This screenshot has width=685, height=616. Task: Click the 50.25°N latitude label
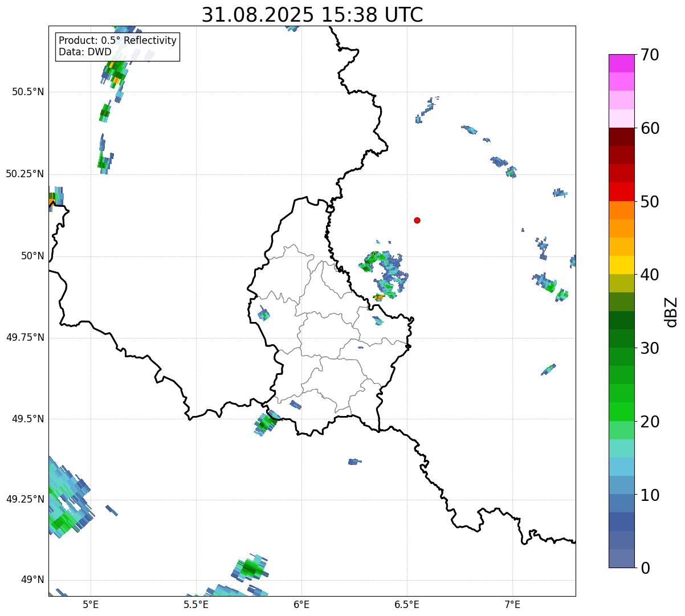pos(25,174)
